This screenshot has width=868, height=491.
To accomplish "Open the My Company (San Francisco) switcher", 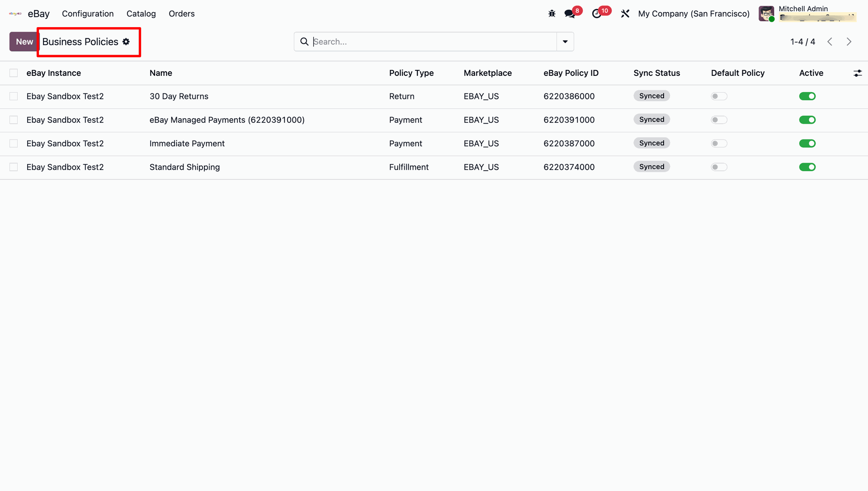I will click(x=694, y=14).
